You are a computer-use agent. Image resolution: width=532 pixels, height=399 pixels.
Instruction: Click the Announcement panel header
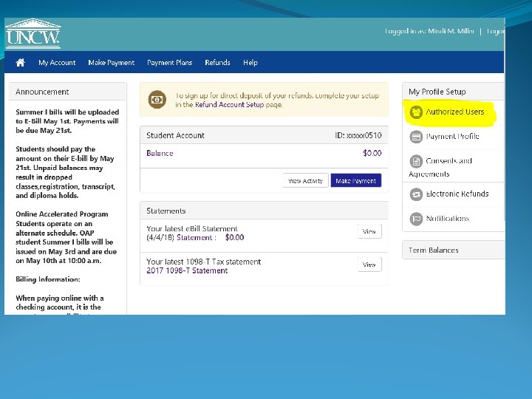click(68, 92)
